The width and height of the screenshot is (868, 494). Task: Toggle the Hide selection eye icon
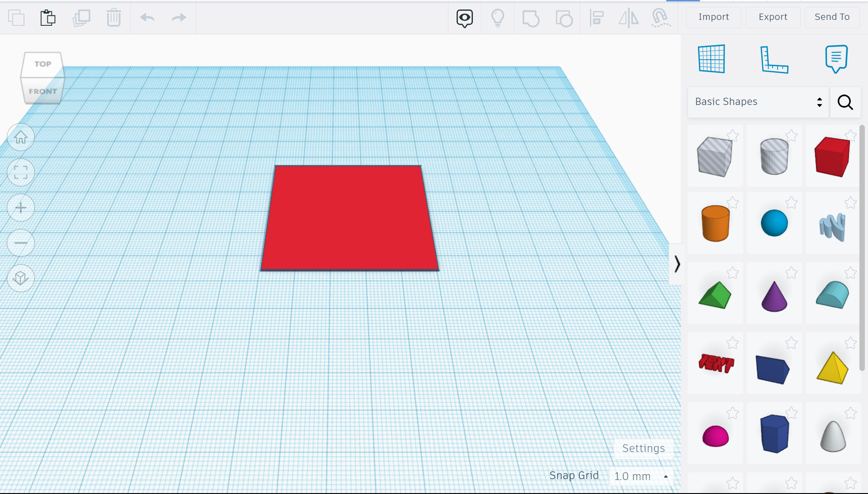464,18
